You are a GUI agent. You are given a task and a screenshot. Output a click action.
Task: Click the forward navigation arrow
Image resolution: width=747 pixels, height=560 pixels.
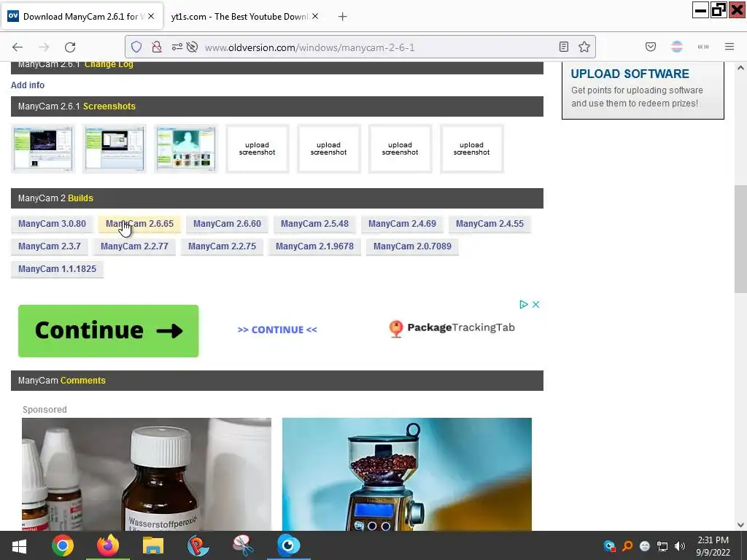44,47
